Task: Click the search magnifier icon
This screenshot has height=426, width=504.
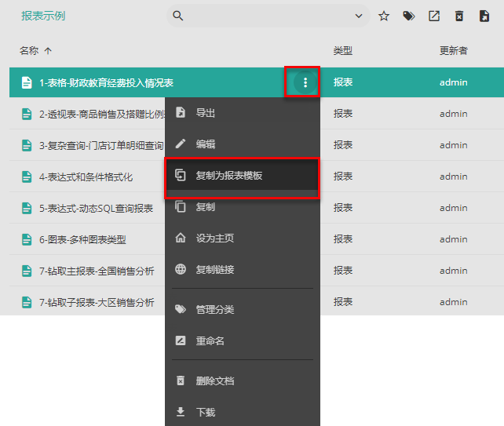Action: click(x=177, y=16)
